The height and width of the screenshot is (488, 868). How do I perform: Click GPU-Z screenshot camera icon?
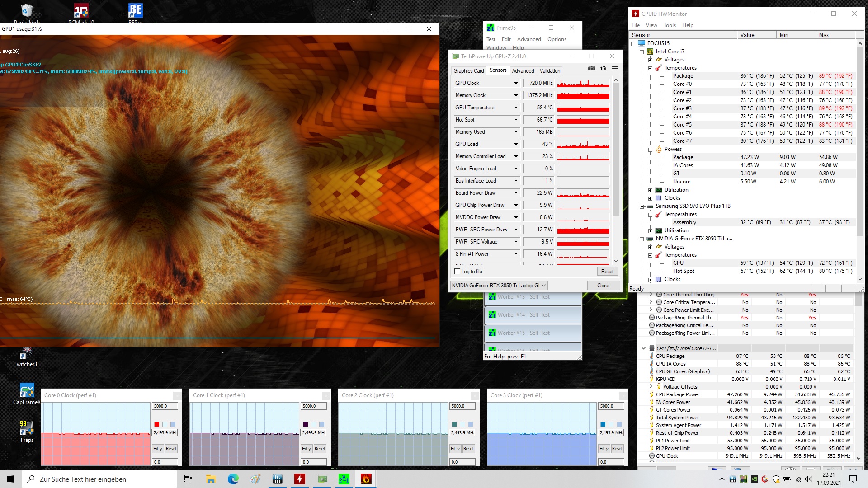tap(591, 69)
